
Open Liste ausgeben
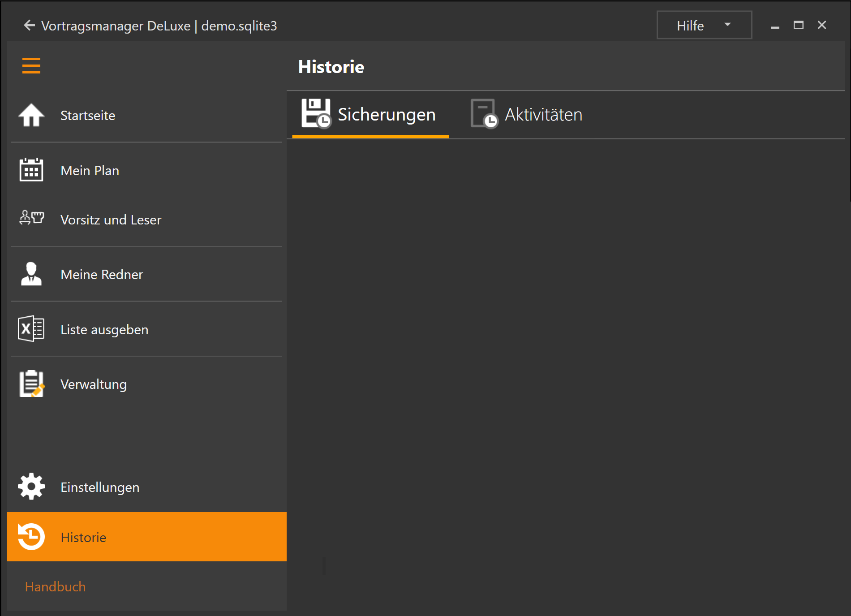tap(146, 330)
